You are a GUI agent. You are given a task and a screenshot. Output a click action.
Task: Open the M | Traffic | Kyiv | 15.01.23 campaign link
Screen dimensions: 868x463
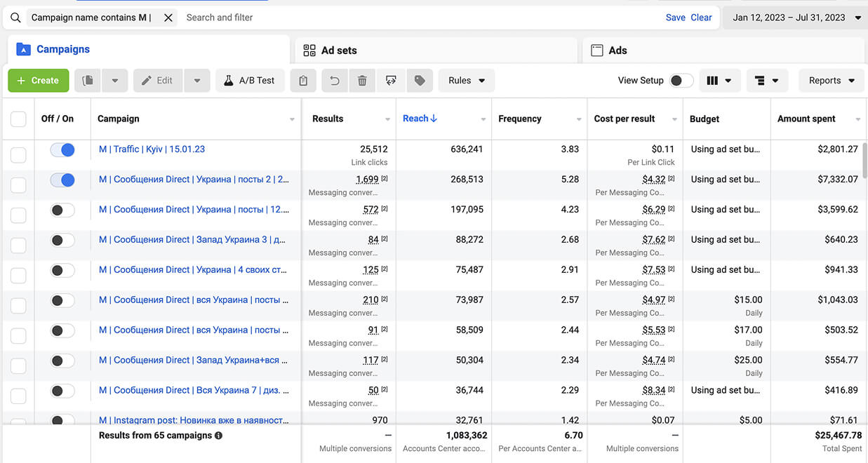tap(152, 149)
